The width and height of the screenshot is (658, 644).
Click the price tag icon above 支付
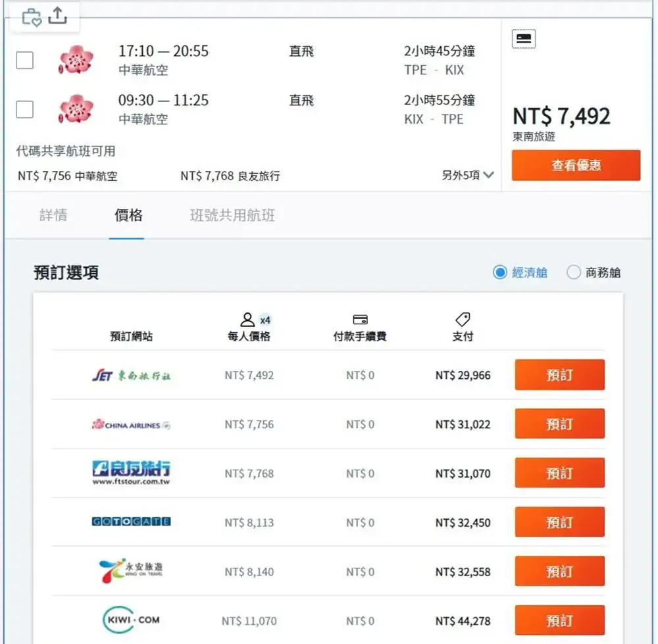coord(463,320)
